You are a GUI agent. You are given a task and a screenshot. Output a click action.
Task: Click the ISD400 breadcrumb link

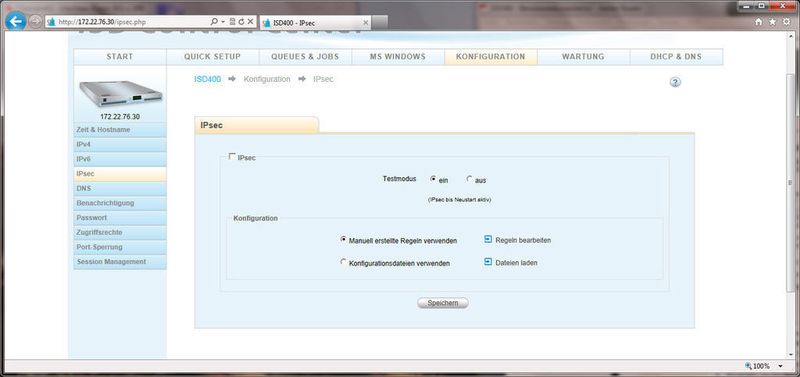(208, 80)
